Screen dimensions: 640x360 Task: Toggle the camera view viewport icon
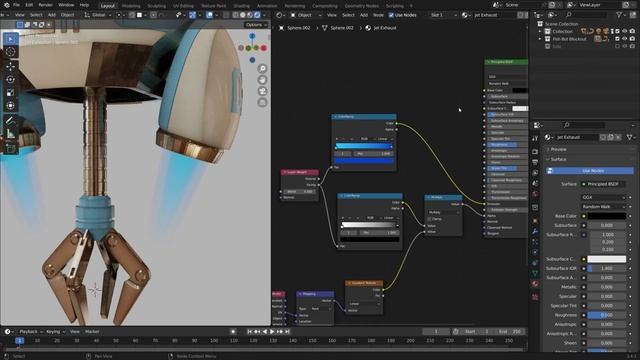(262, 91)
